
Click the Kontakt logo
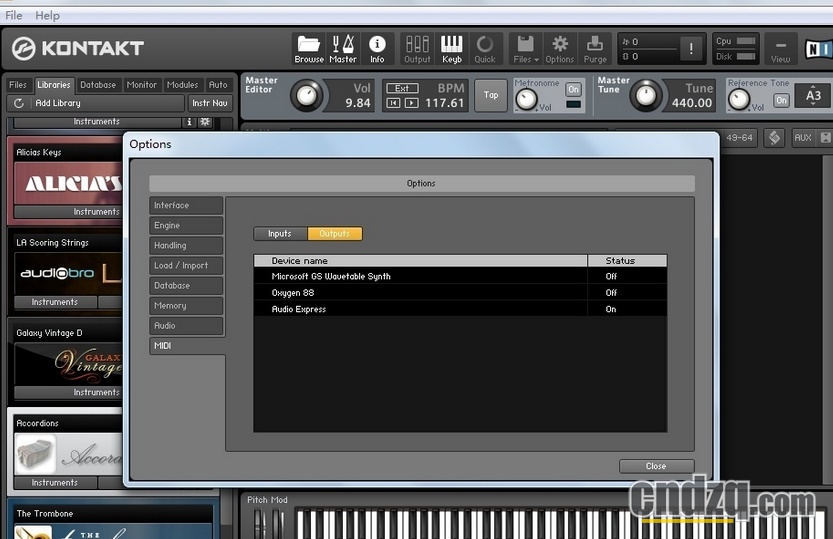click(78, 48)
